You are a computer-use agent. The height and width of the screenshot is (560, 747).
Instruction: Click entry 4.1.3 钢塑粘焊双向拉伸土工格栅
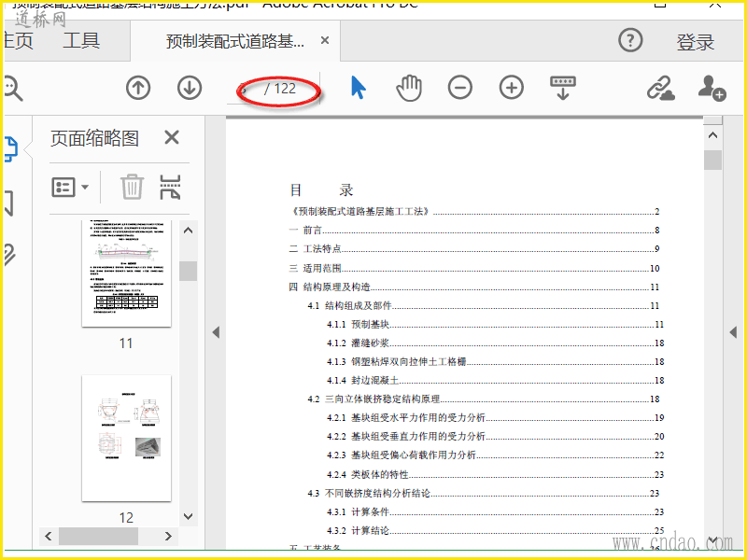pyautogui.click(x=495, y=361)
